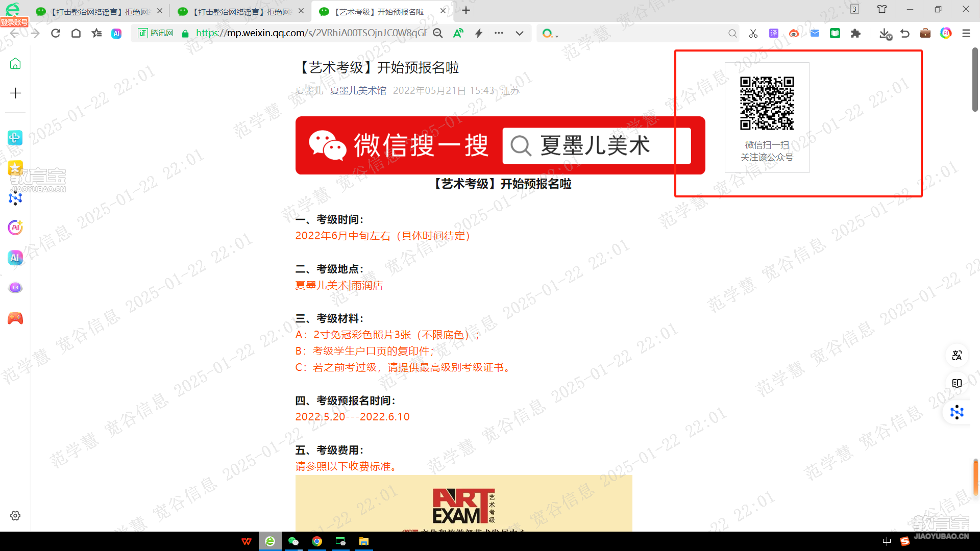The image size is (980, 551).
Task: Click the QR code to follow account
Action: tap(767, 104)
